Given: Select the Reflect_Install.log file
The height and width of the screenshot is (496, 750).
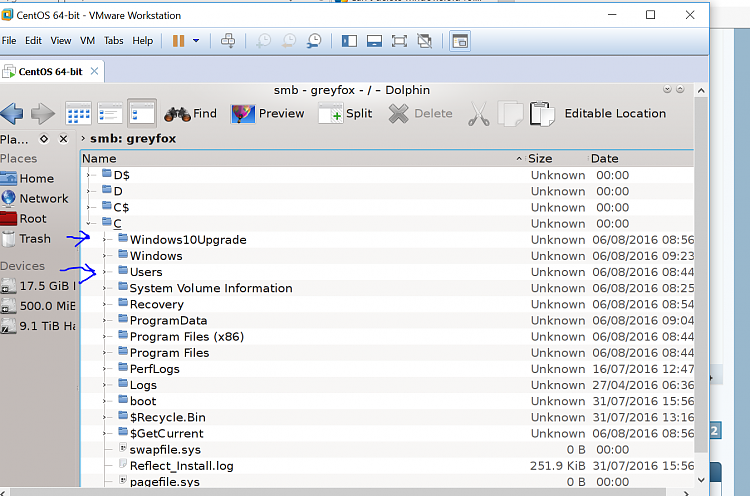Looking at the screenshot, I should point(181,466).
